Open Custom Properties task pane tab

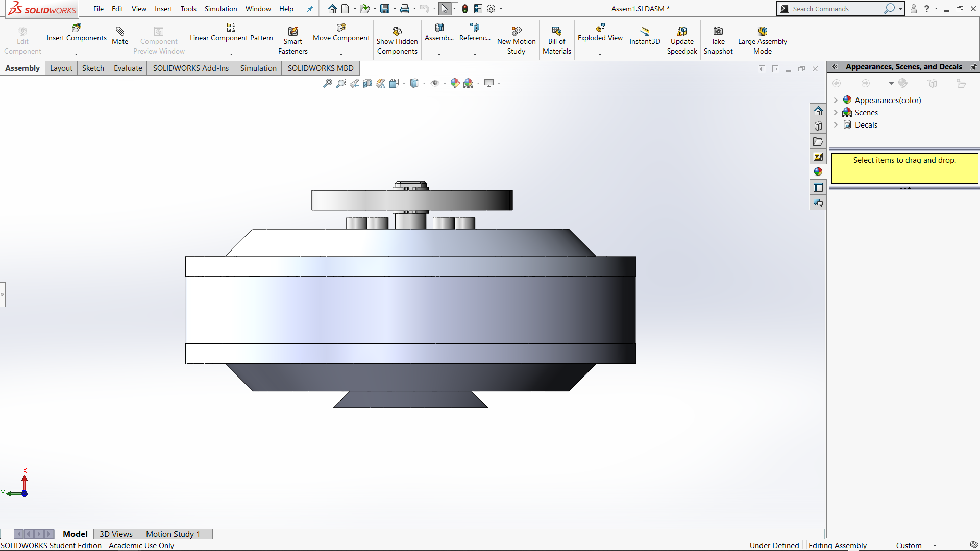[x=818, y=187]
